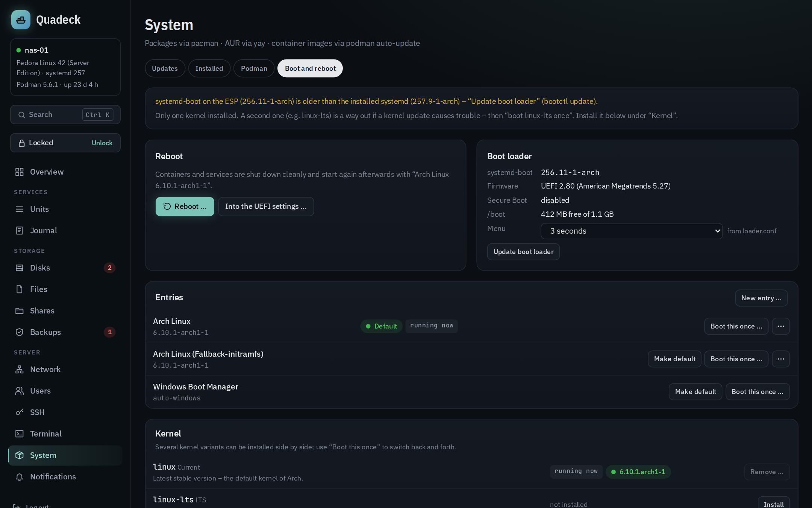Open Units via its list icon

tap(20, 209)
